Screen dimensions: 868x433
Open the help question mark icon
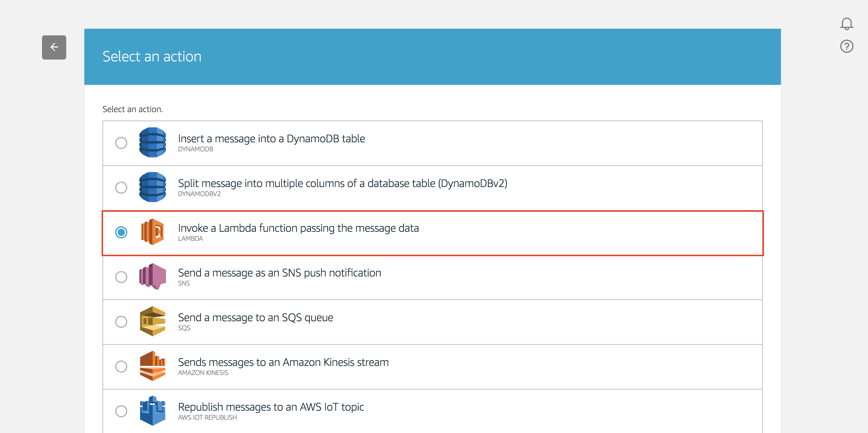(847, 46)
